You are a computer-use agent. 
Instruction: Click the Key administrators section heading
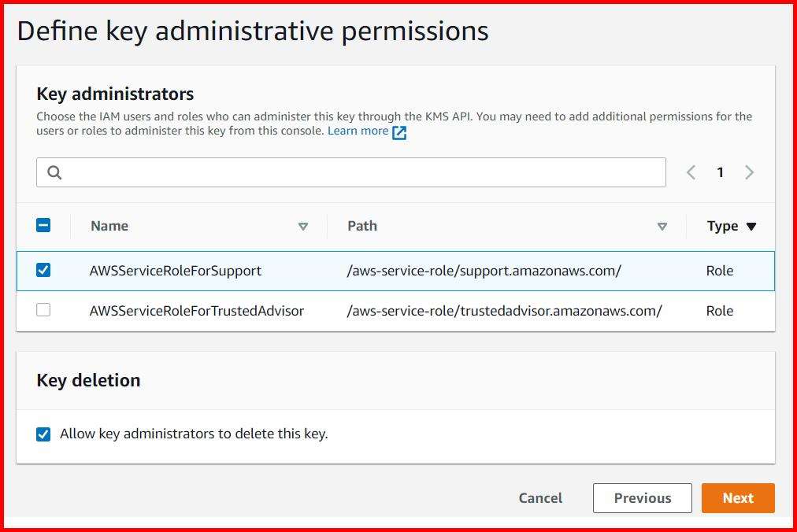pyautogui.click(x=115, y=94)
